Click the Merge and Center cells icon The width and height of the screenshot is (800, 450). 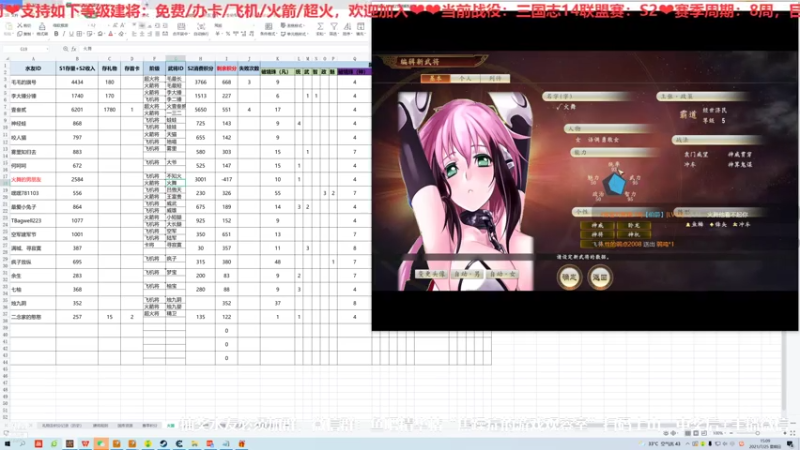point(181,26)
